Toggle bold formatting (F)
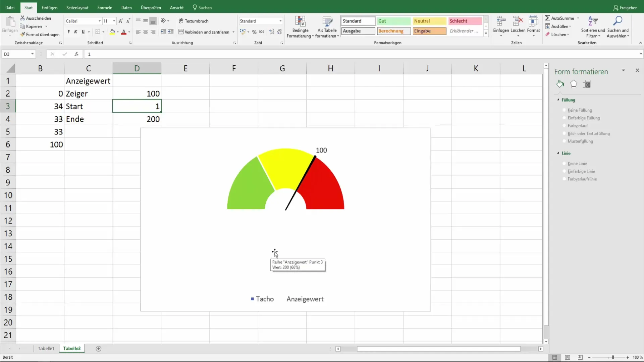Image resolution: width=644 pixels, height=362 pixels. [x=68, y=32]
